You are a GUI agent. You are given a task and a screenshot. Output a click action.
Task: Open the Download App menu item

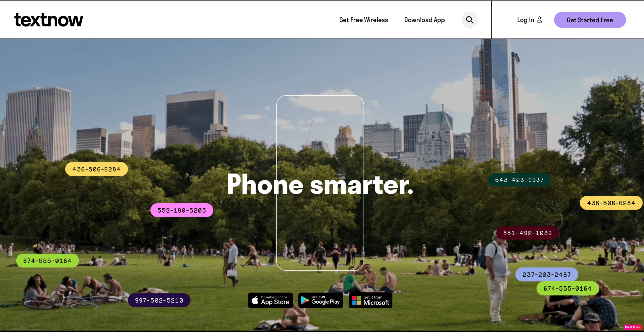(424, 19)
